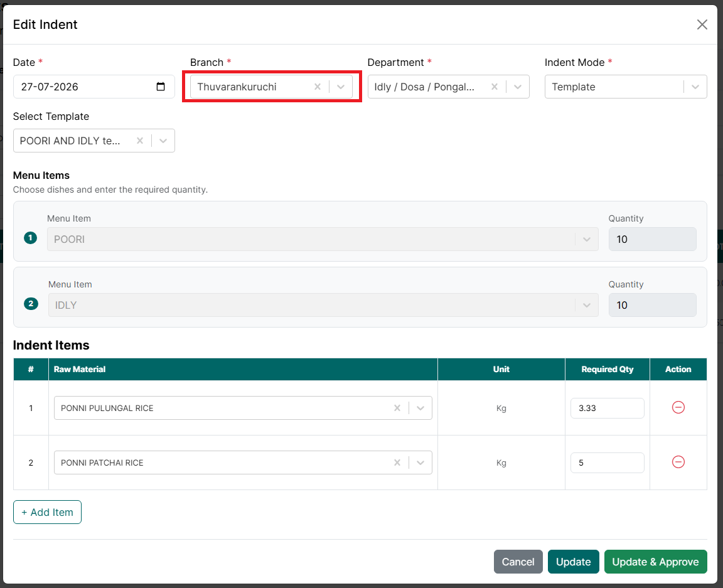The width and height of the screenshot is (723, 588).
Task: Remove the PONNI PULUNGAL RICE row
Action: pos(678,407)
